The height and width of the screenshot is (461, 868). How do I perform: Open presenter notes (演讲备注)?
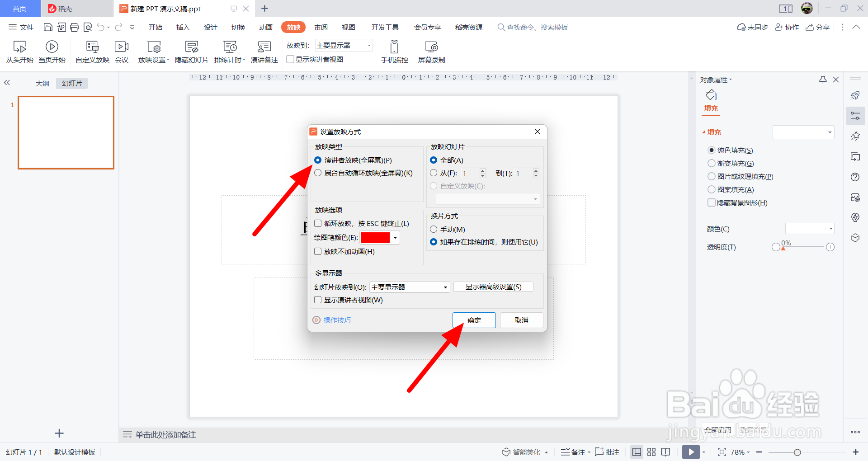264,52
